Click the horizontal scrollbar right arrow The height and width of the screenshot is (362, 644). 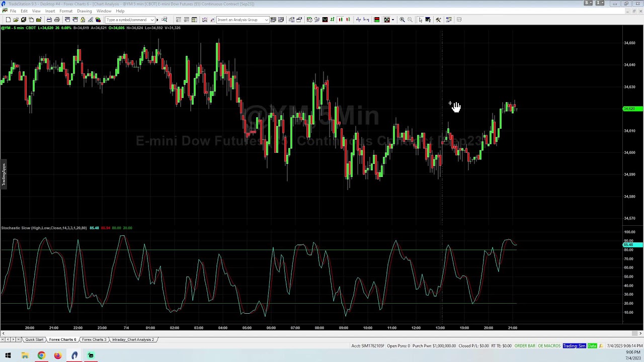pyautogui.click(x=640, y=333)
